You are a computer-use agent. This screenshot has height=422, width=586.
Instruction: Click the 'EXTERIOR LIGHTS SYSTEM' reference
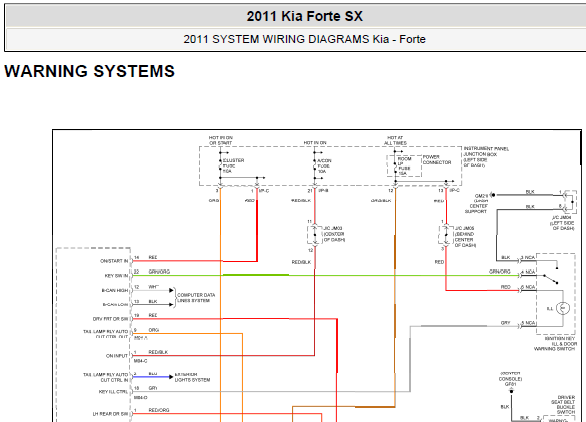pyautogui.click(x=192, y=377)
